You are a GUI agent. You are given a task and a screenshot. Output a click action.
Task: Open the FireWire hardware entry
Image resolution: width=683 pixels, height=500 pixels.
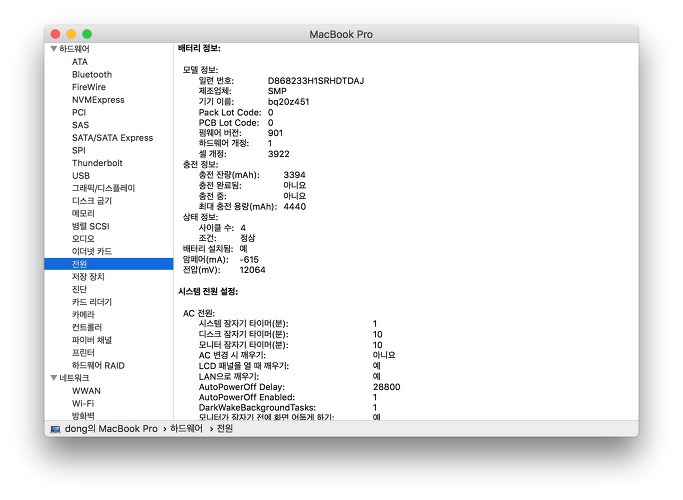click(89, 87)
